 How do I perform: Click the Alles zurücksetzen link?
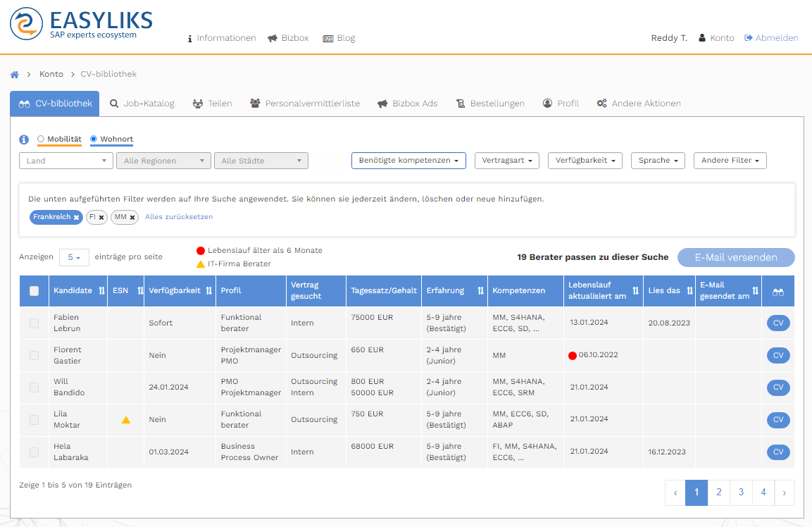(179, 217)
